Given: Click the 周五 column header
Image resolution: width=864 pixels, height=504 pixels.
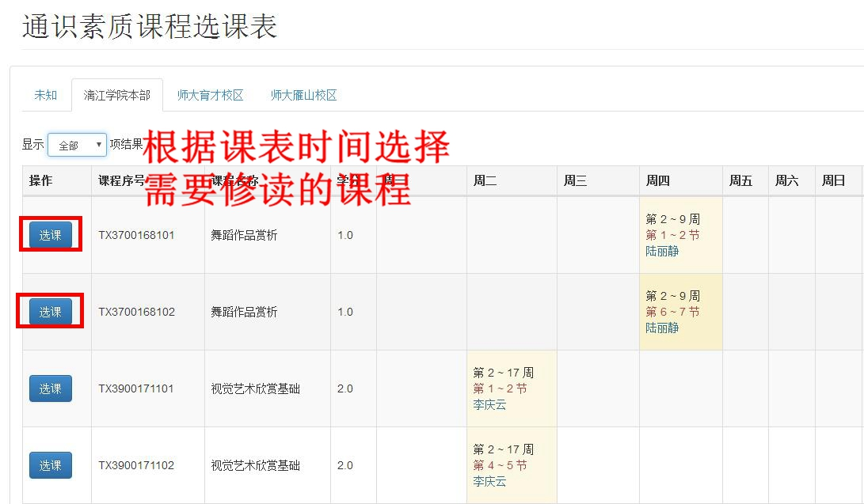Looking at the screenshot, I should [740, 180].
